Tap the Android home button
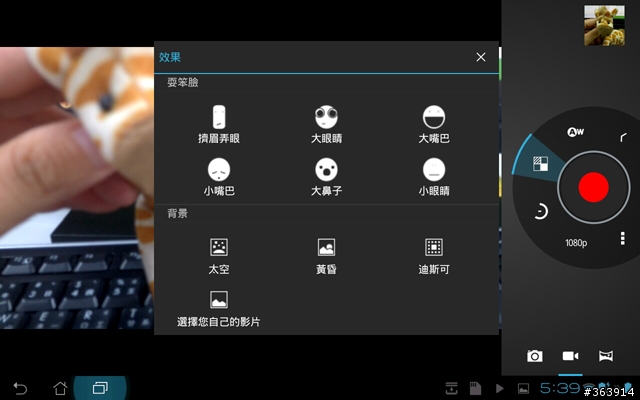Image resolution: width=640 pixels, height=400 pixels. 60,388
